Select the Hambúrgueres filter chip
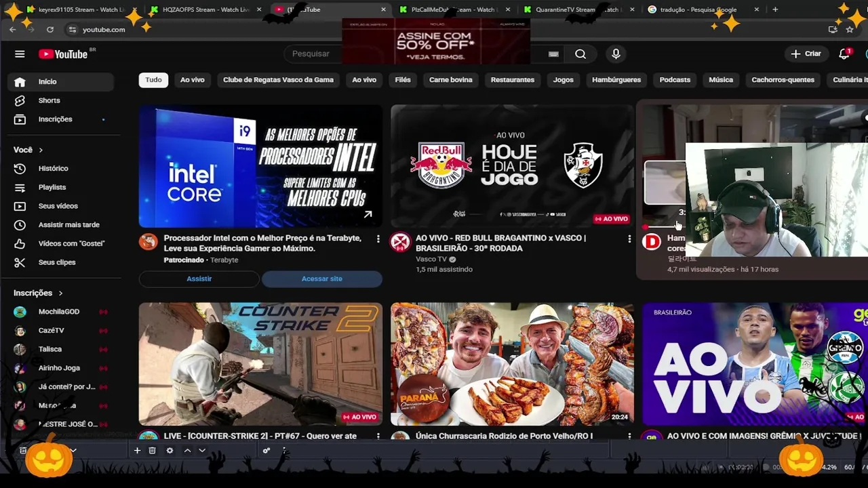Viewport: 868px width, 488px height. click(616, 80)
